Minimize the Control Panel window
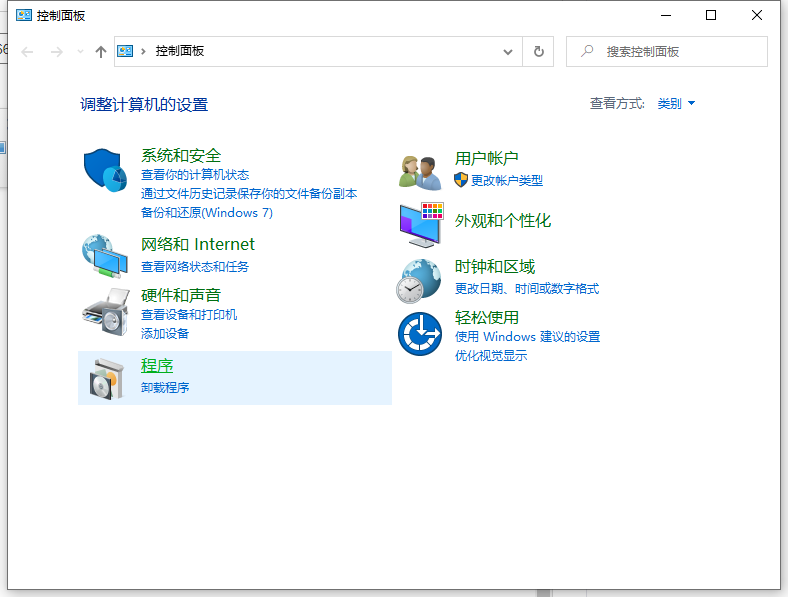The height and width of the screenshot is (597, 788). click(666, 15)
